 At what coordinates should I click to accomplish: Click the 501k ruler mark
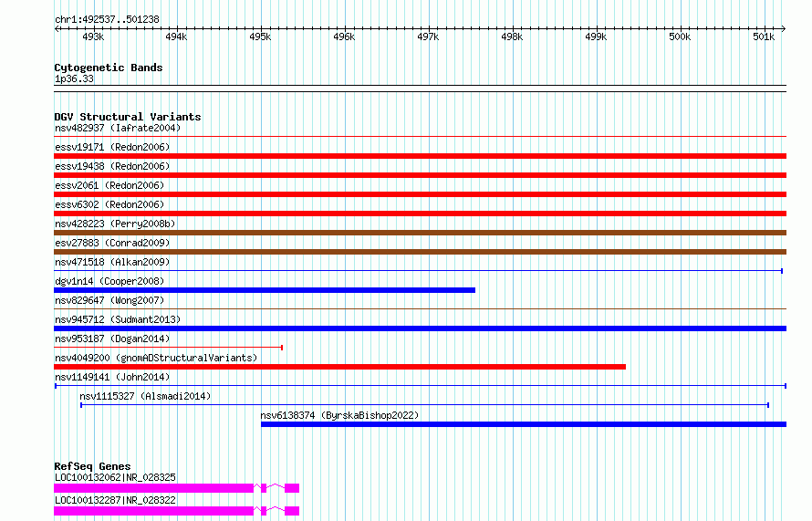(764, 36)
